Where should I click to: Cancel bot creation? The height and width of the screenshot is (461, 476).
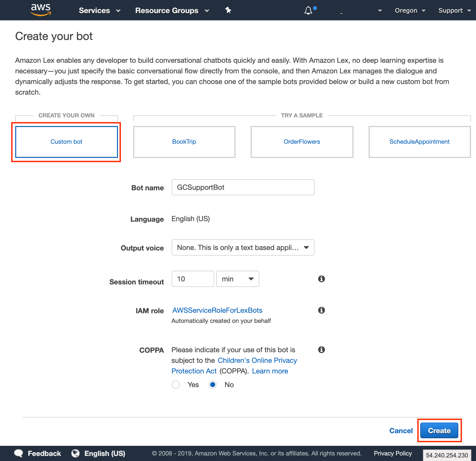click(x=401, y=431)
